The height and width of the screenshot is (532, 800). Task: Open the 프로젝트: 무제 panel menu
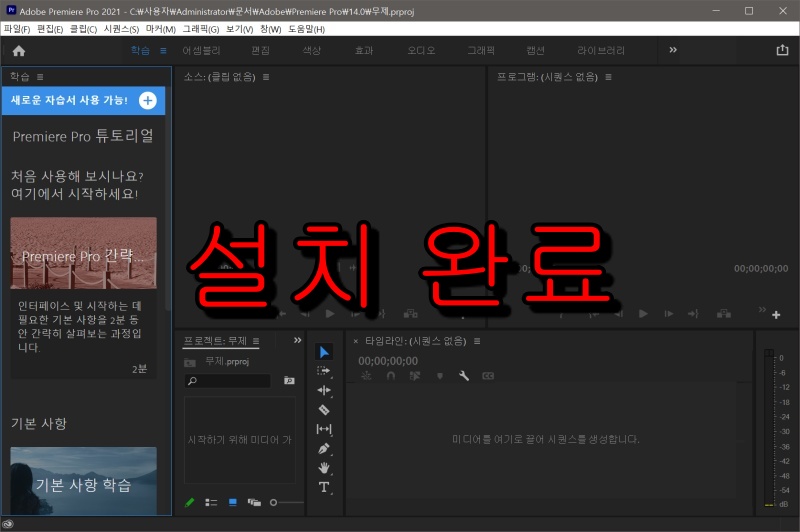pyautogui.click(x=256, y=341)
